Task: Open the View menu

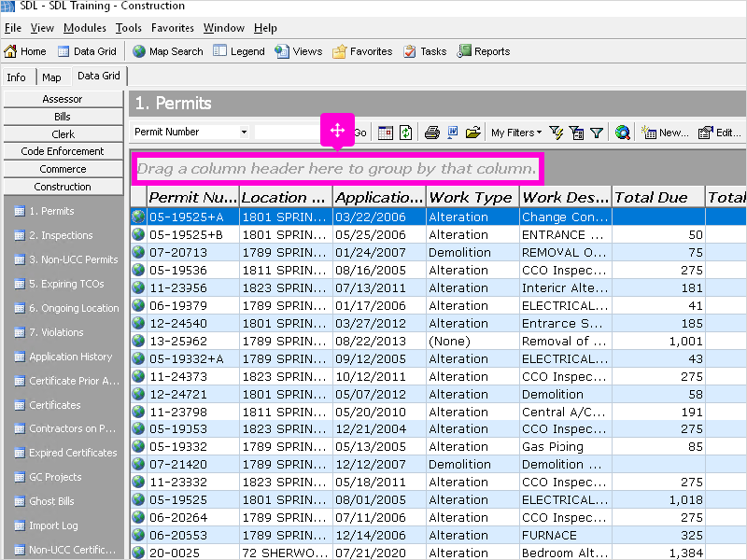Action: [x=42, y=28]
